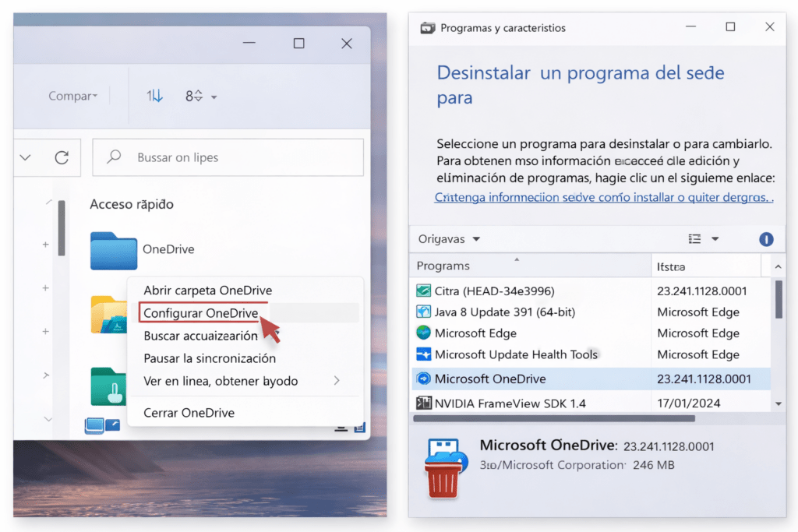798x532 pixels.
Task: Expand the Ver en linea submenu arrow
Action: point(337,380)
